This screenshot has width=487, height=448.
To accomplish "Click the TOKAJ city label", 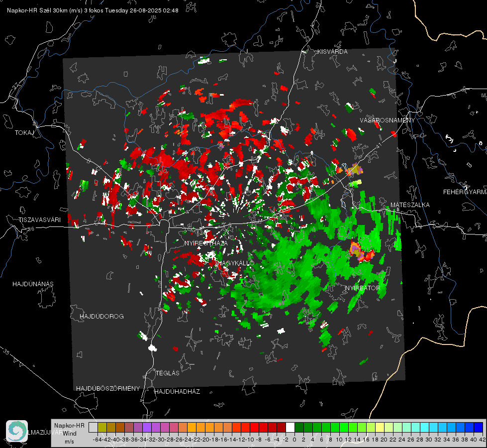I will 24,133.
